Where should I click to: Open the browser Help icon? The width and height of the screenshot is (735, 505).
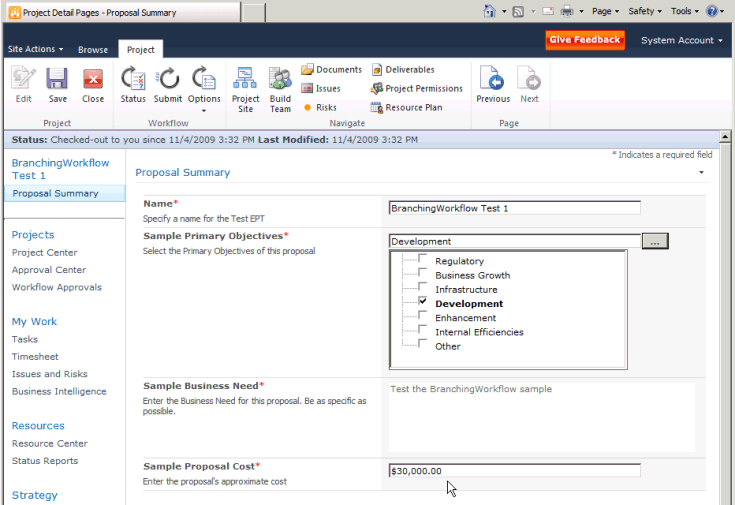(x=712, y=11)
